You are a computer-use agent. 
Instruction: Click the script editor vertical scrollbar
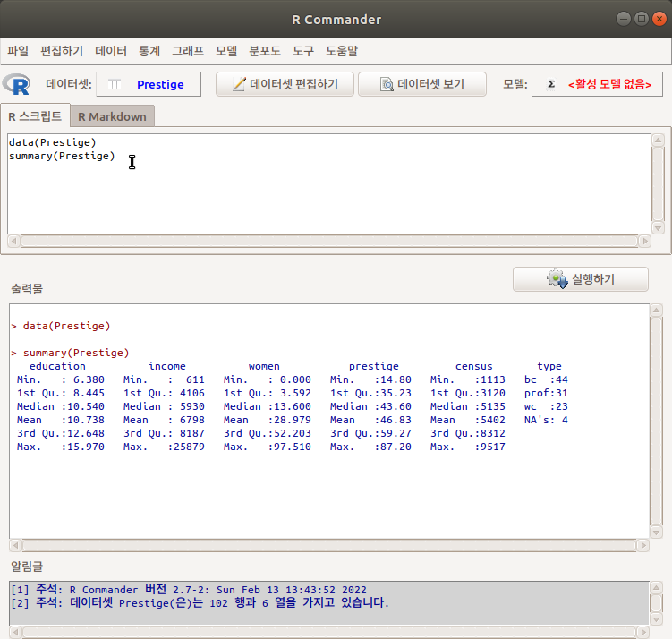tap(658, 183)
